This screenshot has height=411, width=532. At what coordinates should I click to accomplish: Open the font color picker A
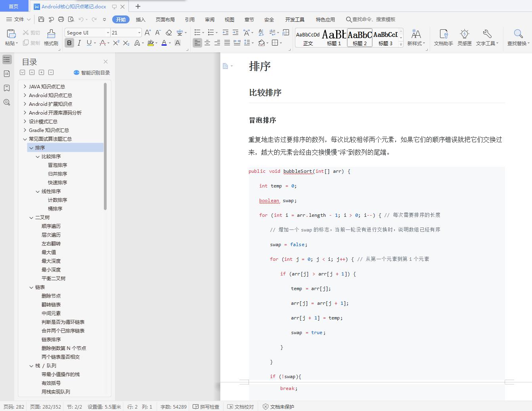[164, 44]
